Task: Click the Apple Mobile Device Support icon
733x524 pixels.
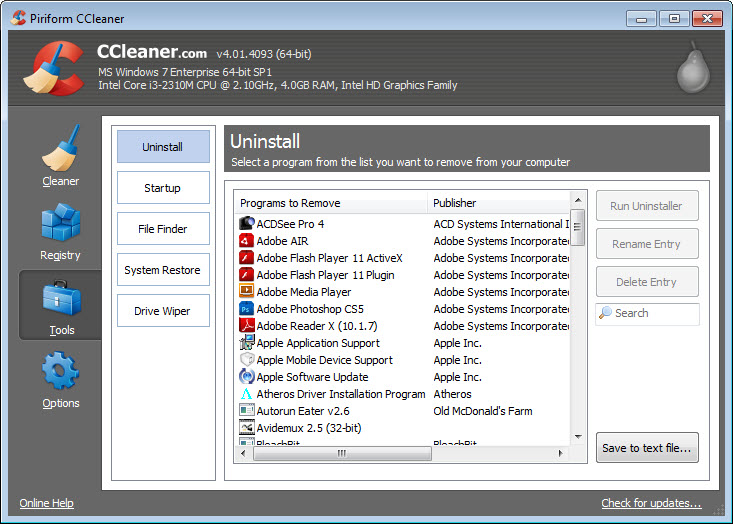Action: pos(246,360)
